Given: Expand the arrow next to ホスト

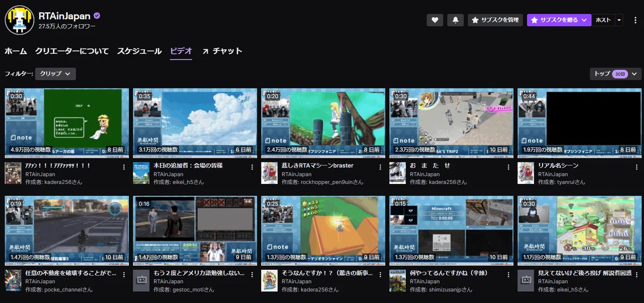Looking at the screenshot, I should 619,20.
